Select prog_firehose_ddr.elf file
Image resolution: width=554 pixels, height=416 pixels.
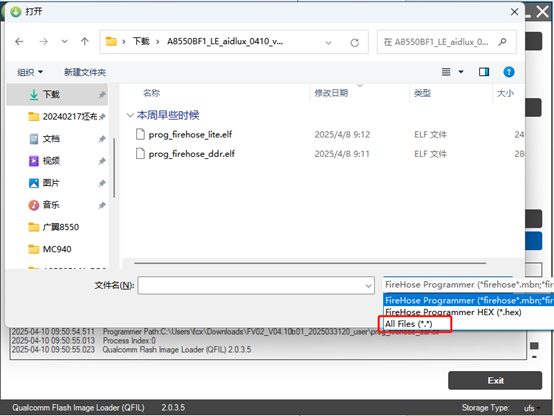point(191,154)
